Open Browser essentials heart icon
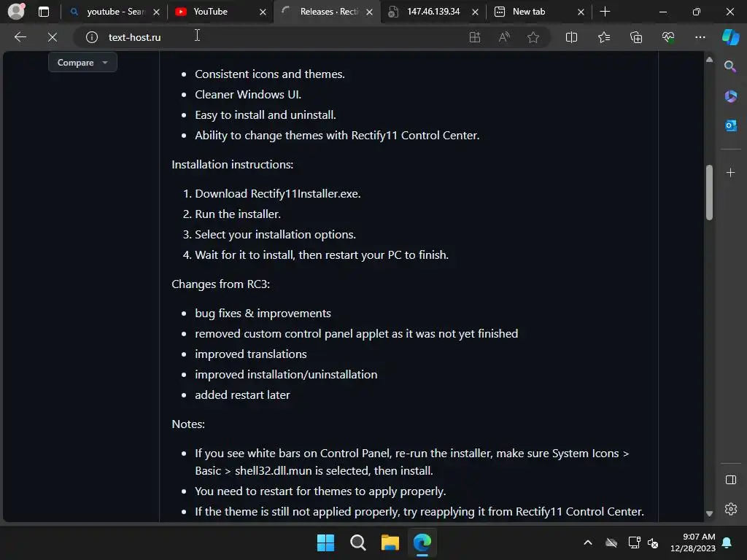Screen dimensions: 747x560 tap(668, 37)
